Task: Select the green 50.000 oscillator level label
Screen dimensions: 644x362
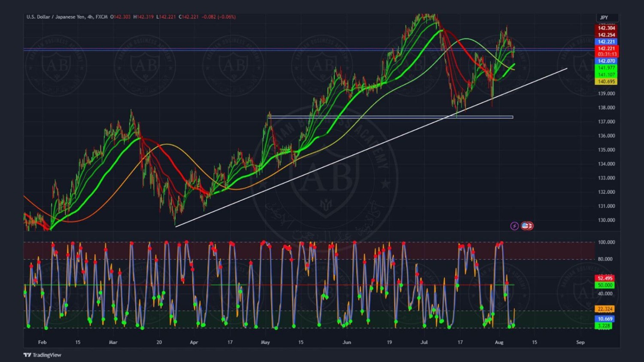Action: pos(605,285)
